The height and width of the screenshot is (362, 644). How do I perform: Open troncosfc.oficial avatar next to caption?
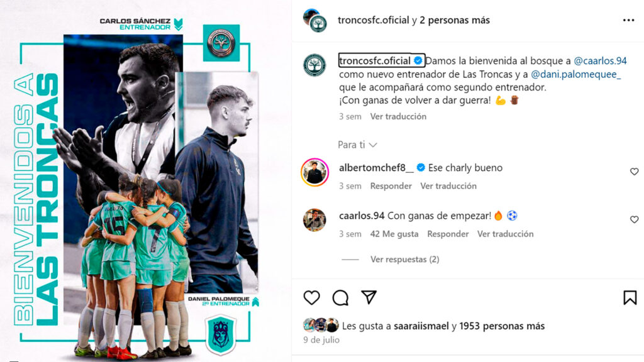314,65
